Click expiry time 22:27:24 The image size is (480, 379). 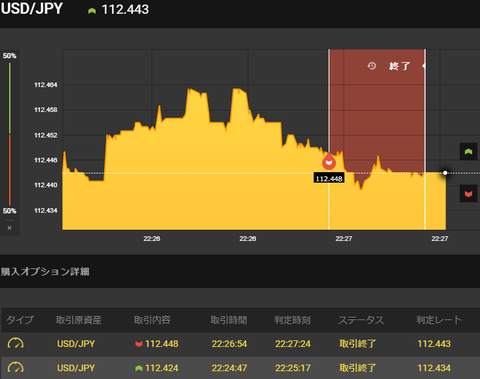[293, 344]
